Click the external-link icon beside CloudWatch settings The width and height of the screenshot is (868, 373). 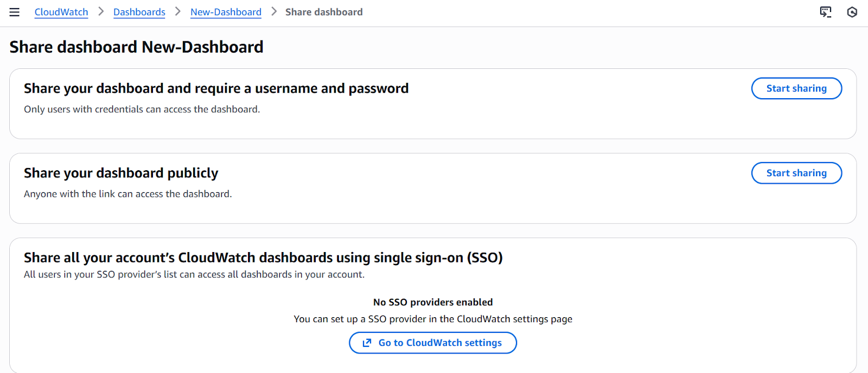point(367,343)
